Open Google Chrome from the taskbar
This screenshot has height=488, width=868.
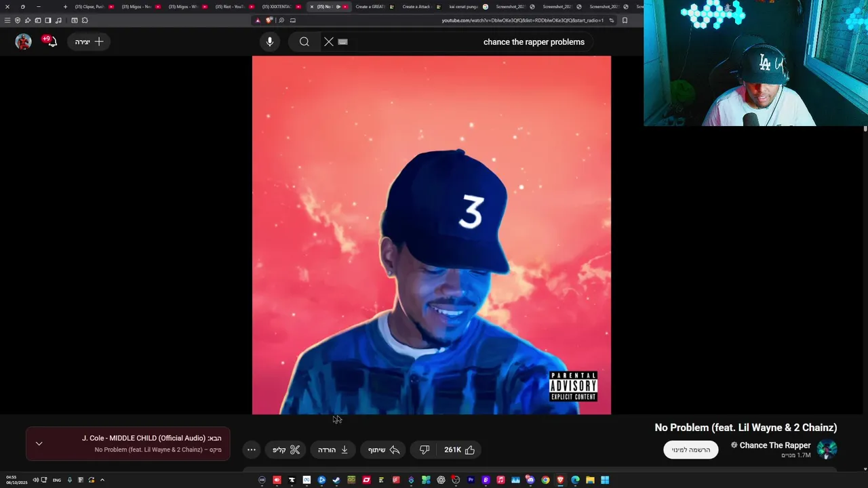pyautogui.click(x=545, y=480)
